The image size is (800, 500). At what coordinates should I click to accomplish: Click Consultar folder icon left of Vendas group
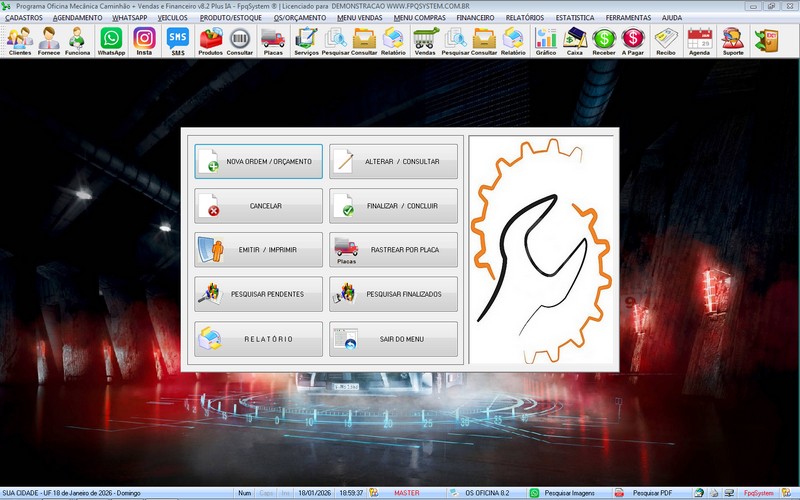click(364, 41)
